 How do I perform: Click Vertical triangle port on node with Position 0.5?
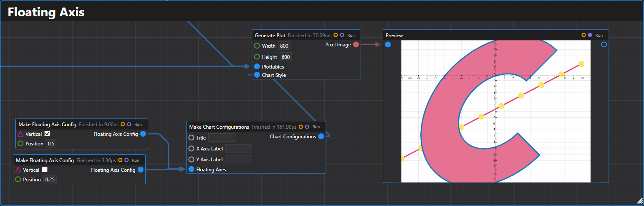(x=20, y=134)
